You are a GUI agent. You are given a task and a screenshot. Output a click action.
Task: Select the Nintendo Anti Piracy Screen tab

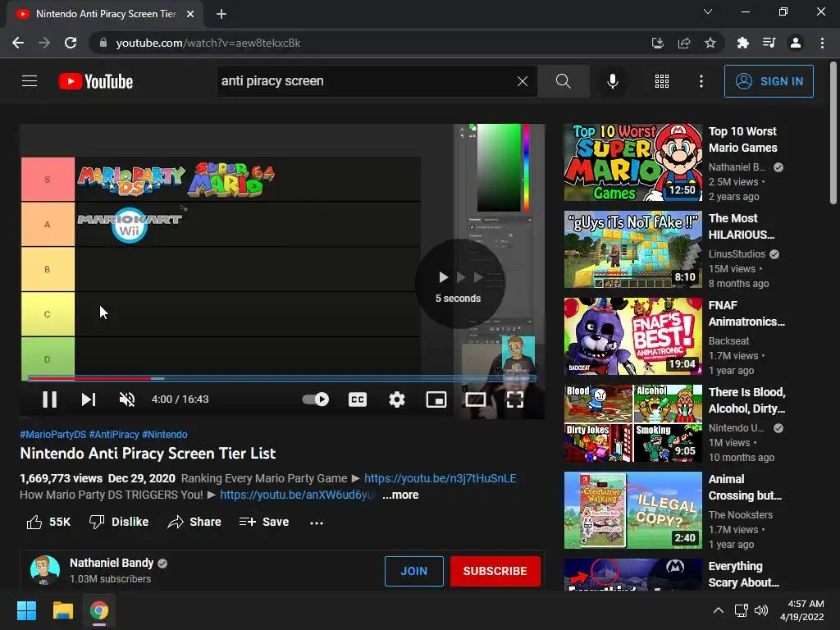105,14
